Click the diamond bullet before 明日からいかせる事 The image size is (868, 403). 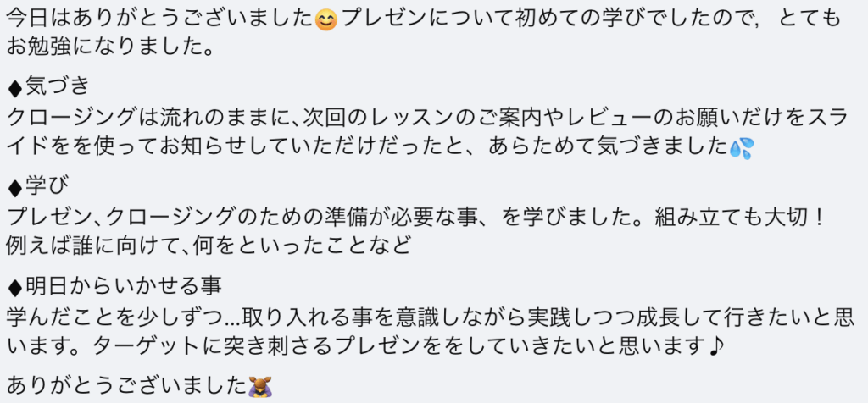(15, 286)
